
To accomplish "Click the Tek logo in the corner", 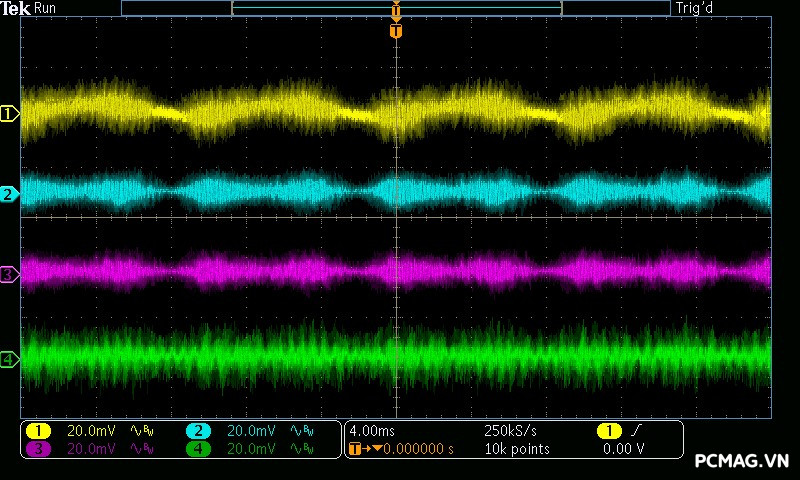I will [x=16, y=8].
